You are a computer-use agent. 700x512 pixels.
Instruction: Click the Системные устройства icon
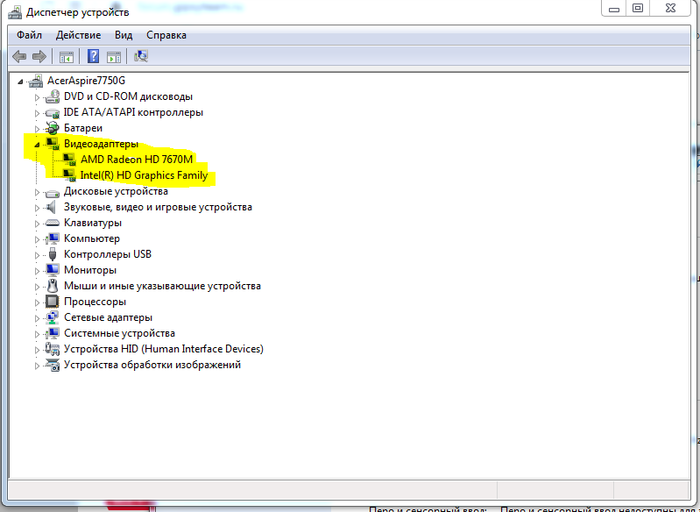pyautogui.click(x=52, y=333)
